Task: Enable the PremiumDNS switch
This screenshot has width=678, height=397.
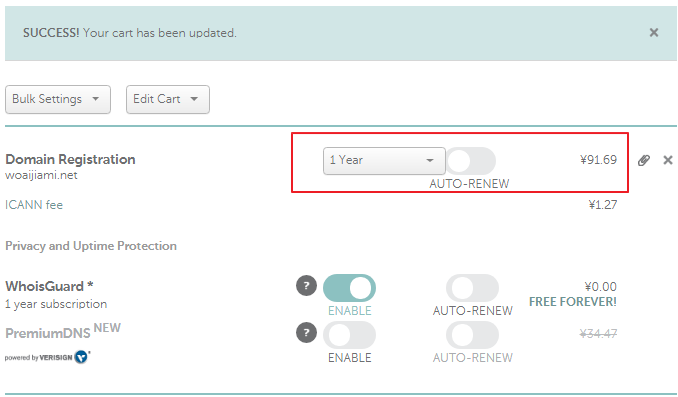Action: [x=349, y=335]
